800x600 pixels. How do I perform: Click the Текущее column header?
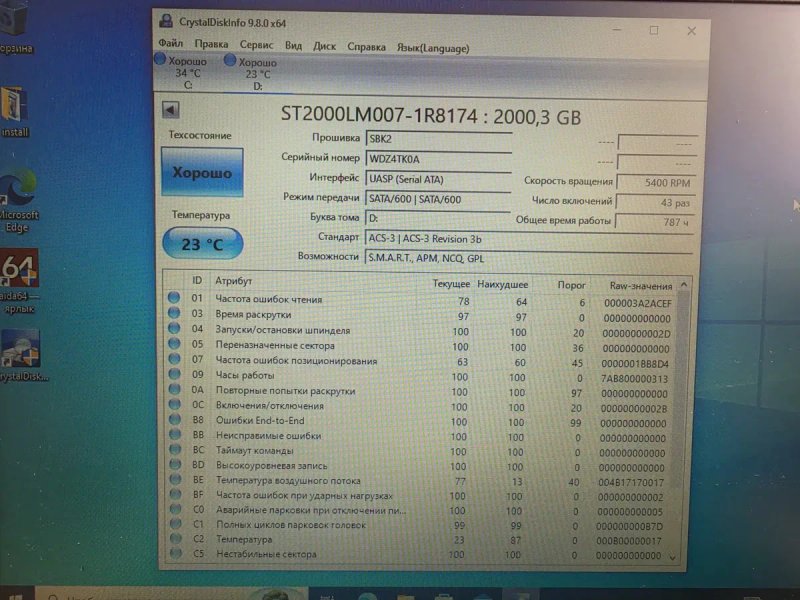[451, 284]
